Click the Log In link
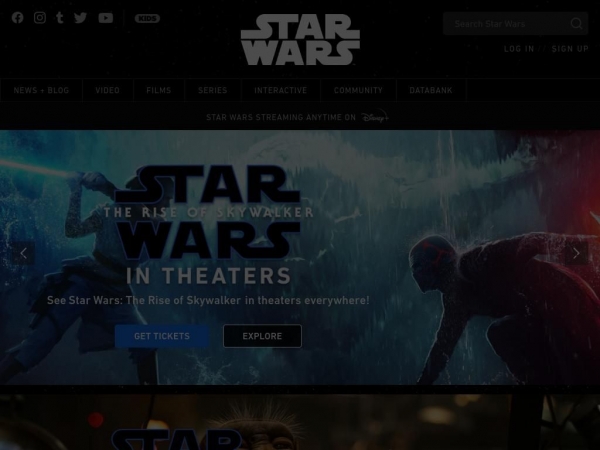This screenshot has height=450, width=600. (x=519, y=49)
